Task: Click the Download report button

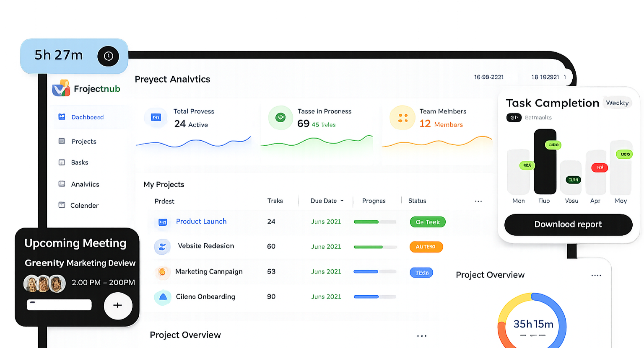Action: point(568,224)
